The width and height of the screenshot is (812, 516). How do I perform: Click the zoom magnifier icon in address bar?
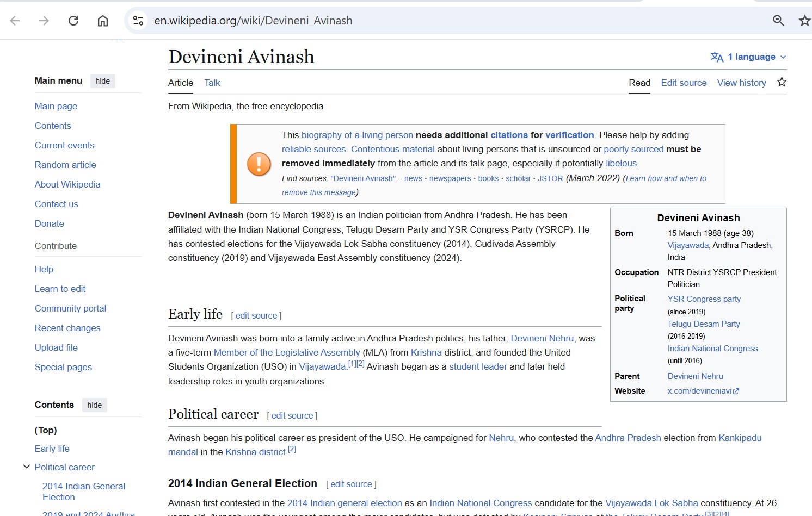779,21
